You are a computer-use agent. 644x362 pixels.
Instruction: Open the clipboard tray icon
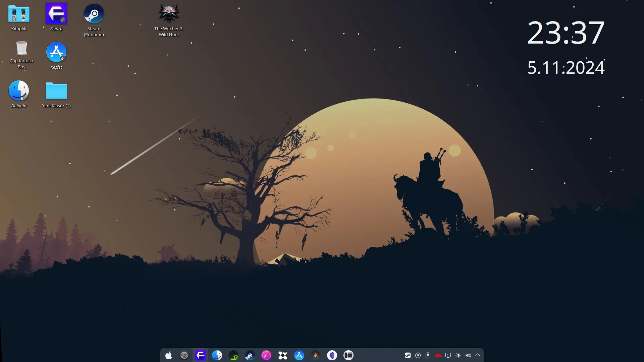coord(428,355)
